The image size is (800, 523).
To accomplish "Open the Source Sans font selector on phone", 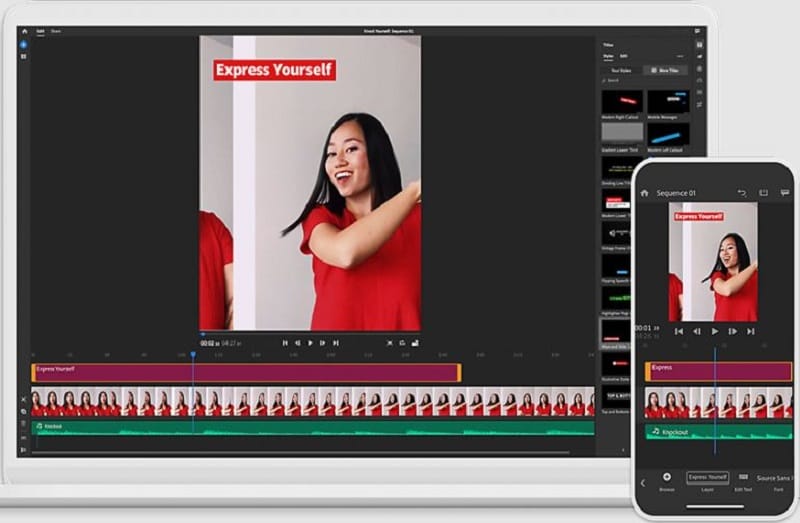I will [774, 478].
